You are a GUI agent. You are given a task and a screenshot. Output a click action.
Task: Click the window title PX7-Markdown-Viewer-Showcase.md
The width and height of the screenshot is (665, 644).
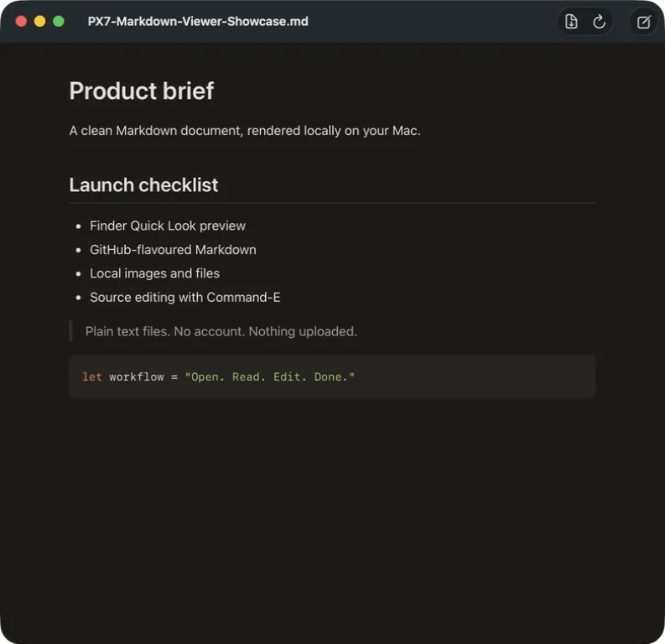point(198,21)
